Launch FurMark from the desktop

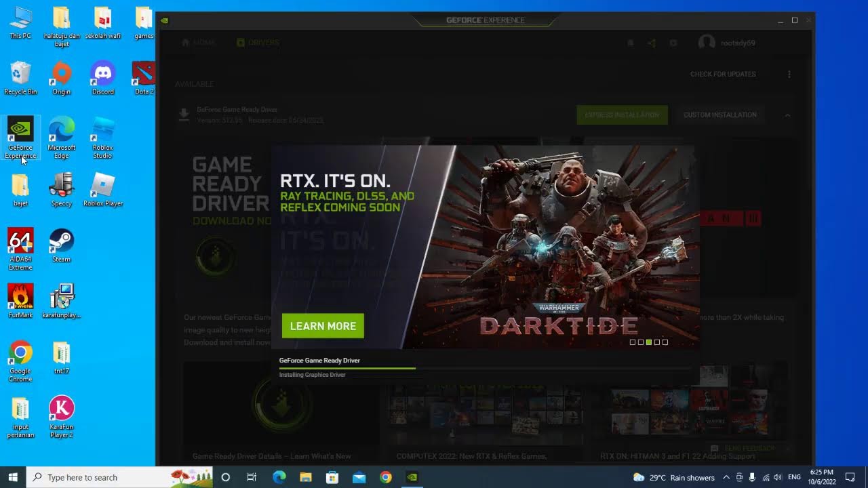pos(20,301)
